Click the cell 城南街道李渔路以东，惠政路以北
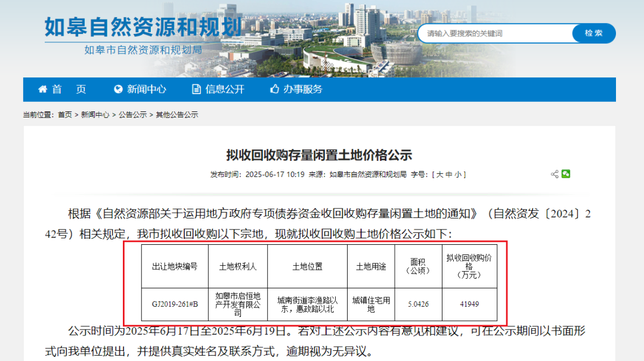The height and width of the screenshot is (361, 644). click(307, 304)
